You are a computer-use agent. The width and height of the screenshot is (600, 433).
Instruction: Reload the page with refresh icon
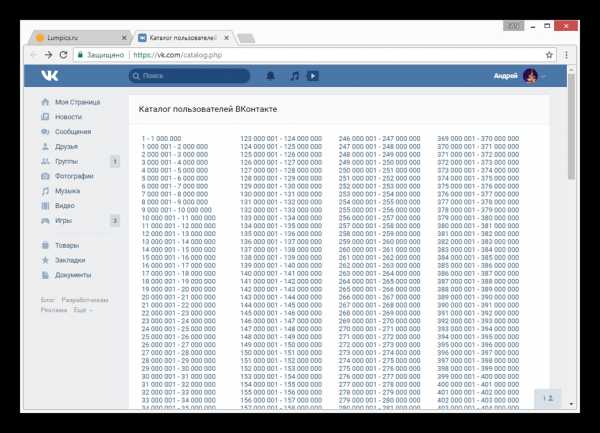click(x=64, y=55)
